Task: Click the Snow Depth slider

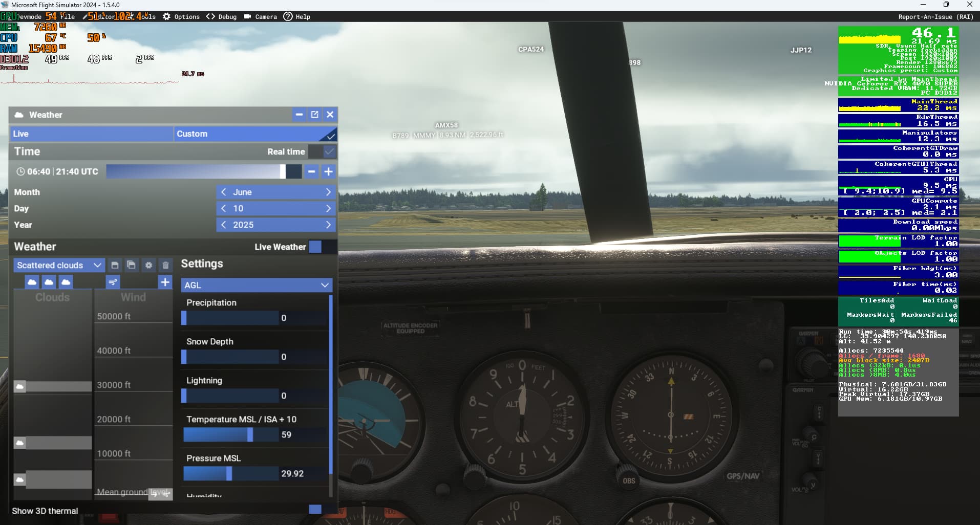Action: [230, 357]
